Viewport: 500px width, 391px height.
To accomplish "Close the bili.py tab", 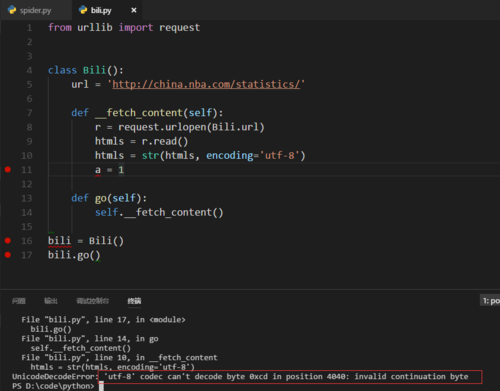I will (134, 10).
